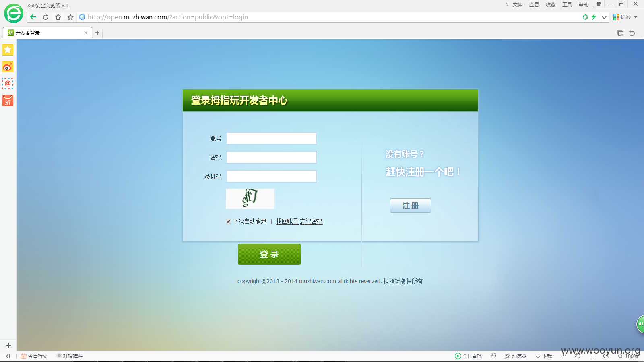This screenshot has width=644, height=362.
Task: Collapse the sidebar with bottom-left arrow
Action: [8, 356]
